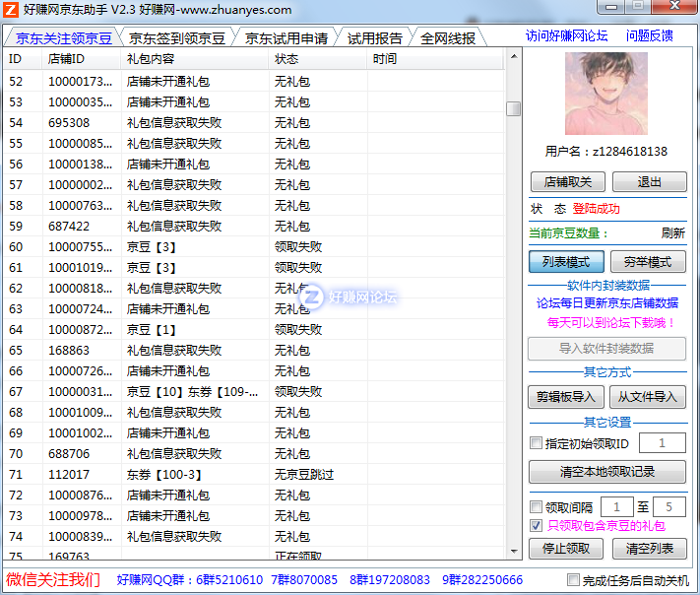The image size is (700, 595).
Task: Click the app logo icon in title bar
Action: pos(11,10)
